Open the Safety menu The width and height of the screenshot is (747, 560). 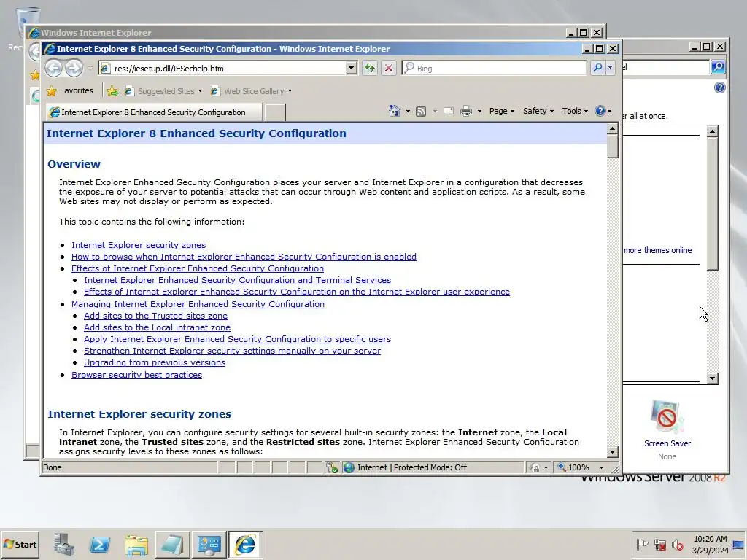pyautogui.click(x=538, y=111)
